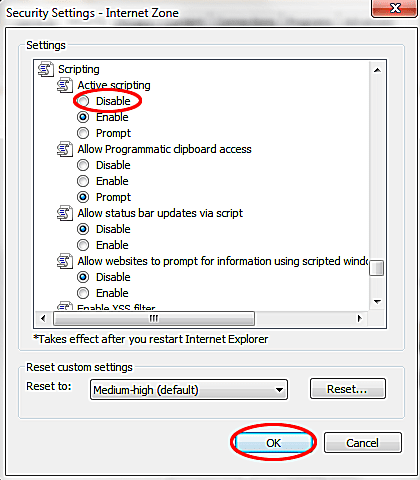The height and width of the screenshot is (480, 420).
Task: Click the horizontal scroll right arrow
Action: (x=359, y=318)
